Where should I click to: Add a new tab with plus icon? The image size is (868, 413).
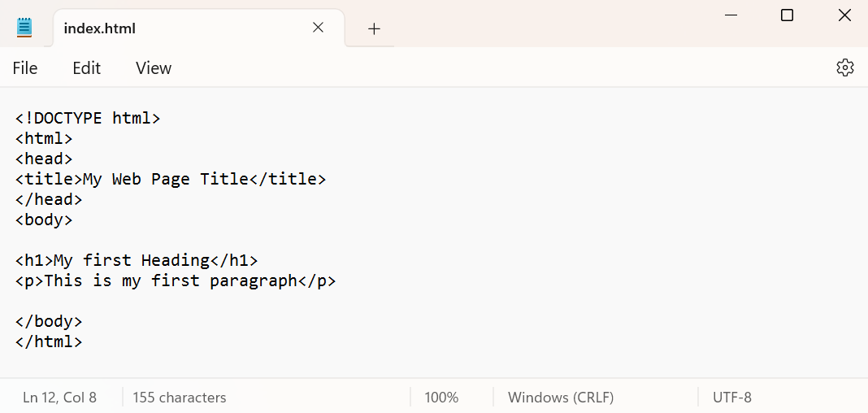(x=374, y=28)
